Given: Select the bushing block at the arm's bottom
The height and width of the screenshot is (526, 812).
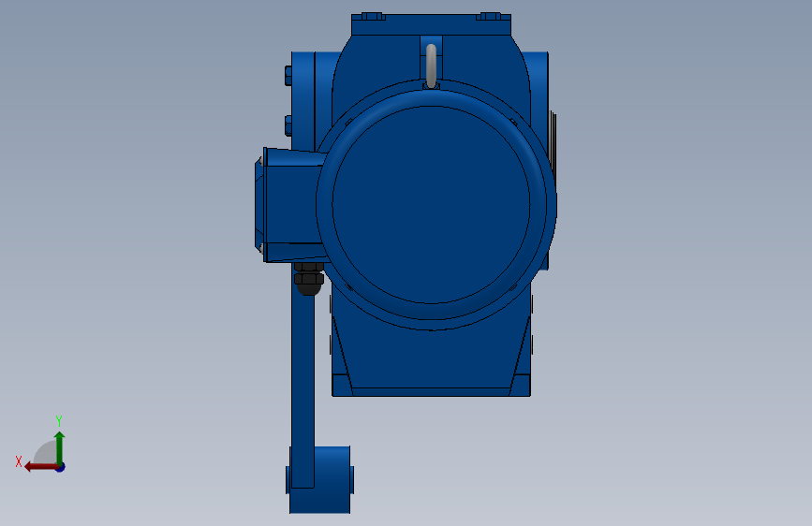Looking at the screenshot, I should [x=320, y=480].
